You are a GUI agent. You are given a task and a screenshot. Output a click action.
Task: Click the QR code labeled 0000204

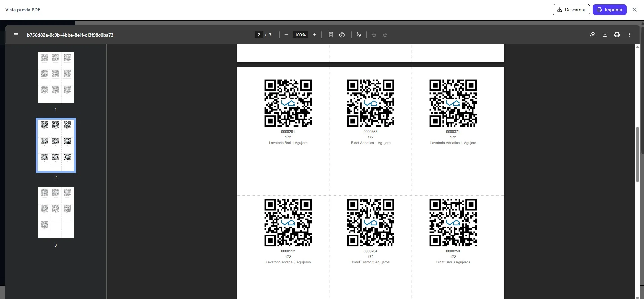[x=370, y=223]
